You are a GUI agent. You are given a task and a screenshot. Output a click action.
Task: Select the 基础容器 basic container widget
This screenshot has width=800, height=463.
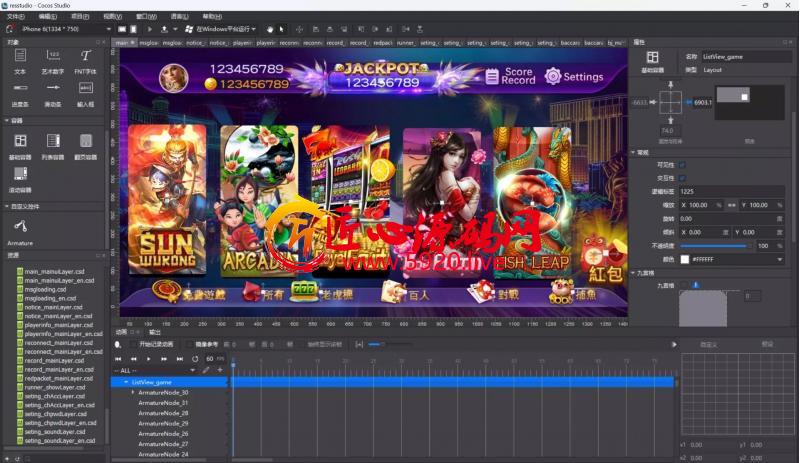pyautogui.click(x=20, y=140)
